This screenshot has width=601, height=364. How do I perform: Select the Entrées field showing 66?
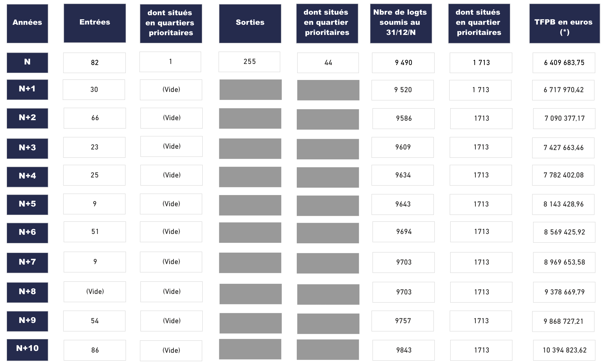click(95, 118)
